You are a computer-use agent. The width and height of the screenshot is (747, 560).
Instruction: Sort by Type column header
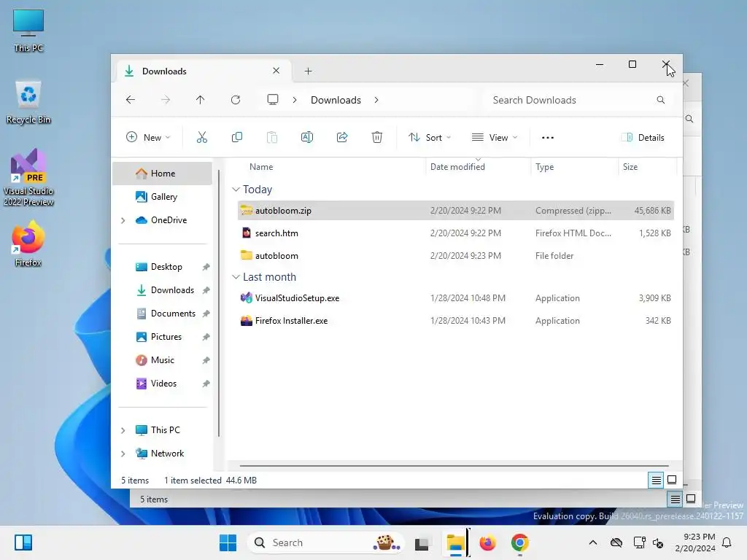coord(544,167)
